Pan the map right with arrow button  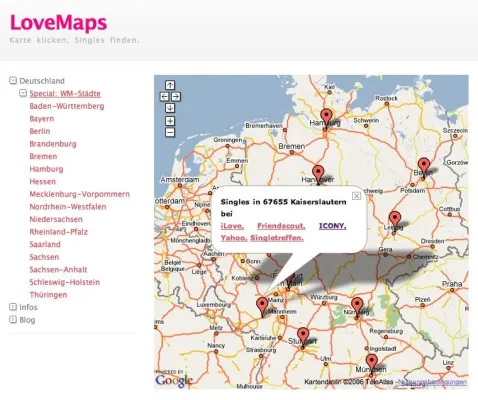coord(176,97)
